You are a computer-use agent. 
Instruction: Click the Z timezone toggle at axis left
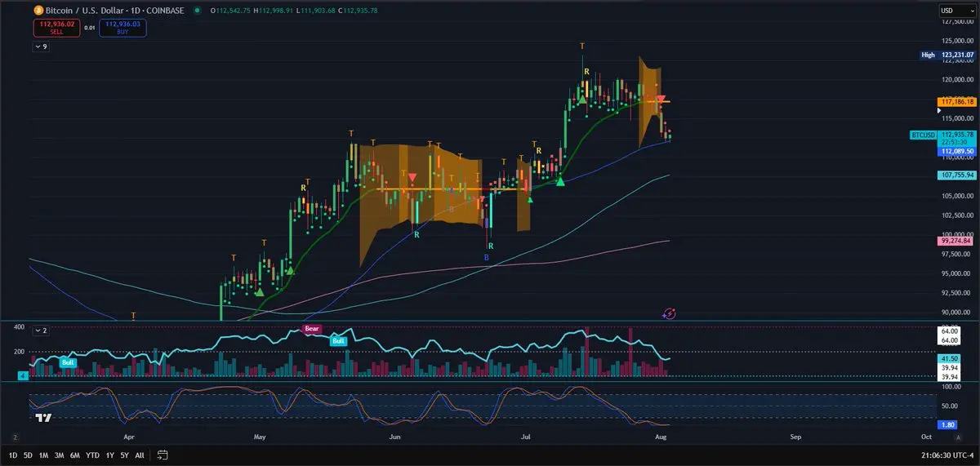click(16, 437)
